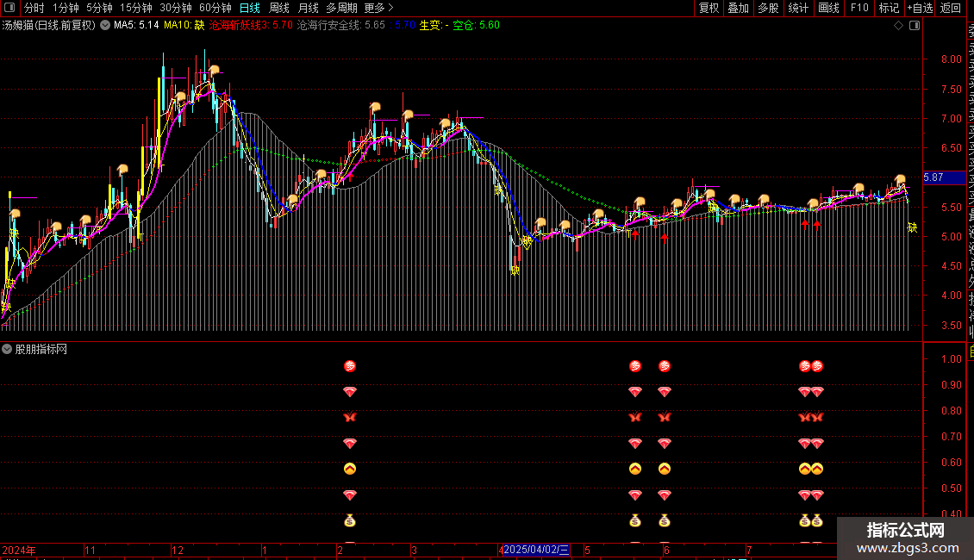The height and width of the screenshot is (560, 974).
Task: Click the MA10: 缺 readout
Action: coord(184,26)
